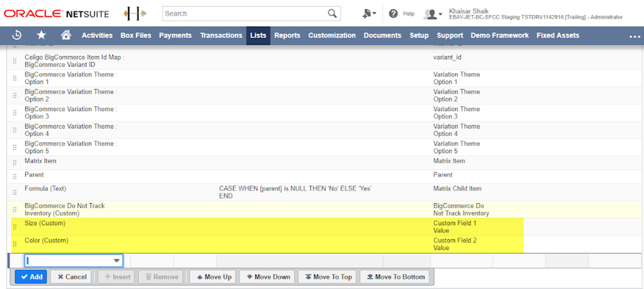Click the Cancel button

point(71,277)
